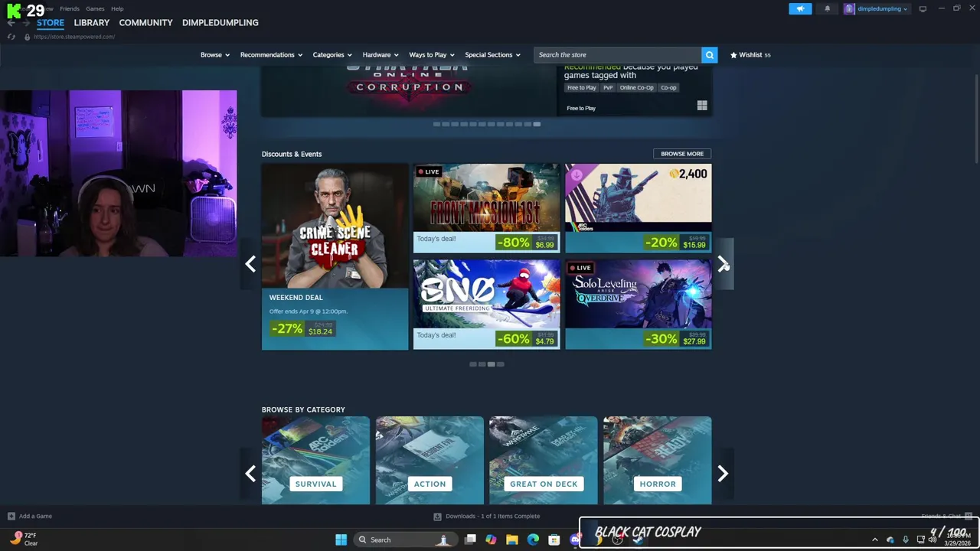Show previous Discounts & Events page
This screenshot has height=551, width=980.
coord(250,264)
